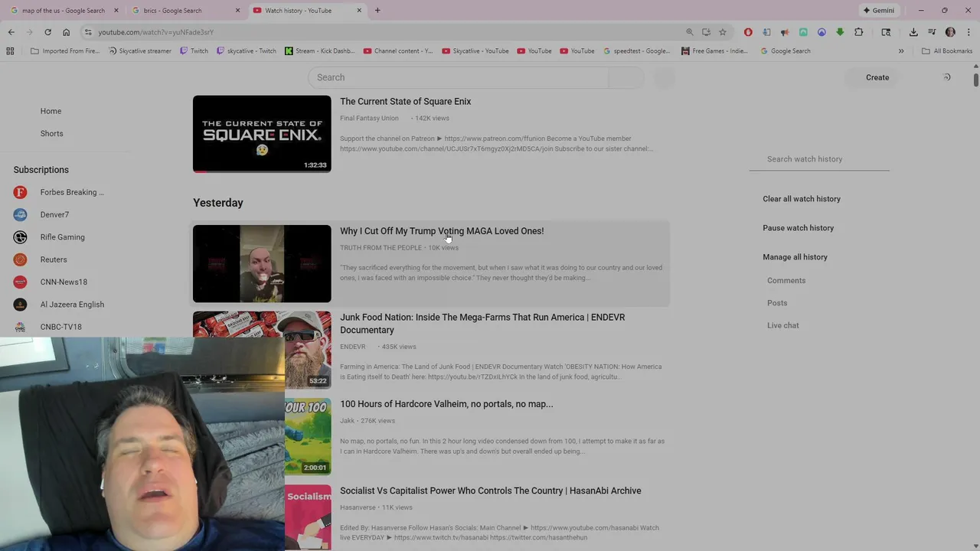The image size is (980, 551).
Task: Reload the page with the refresh icon
Action: click(x=47, y=32)
